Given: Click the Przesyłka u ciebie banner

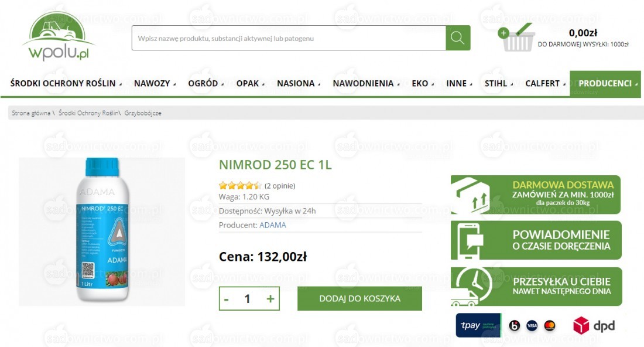Looking at the screenshot, I should pyautogui.click(x=536, y=287).
